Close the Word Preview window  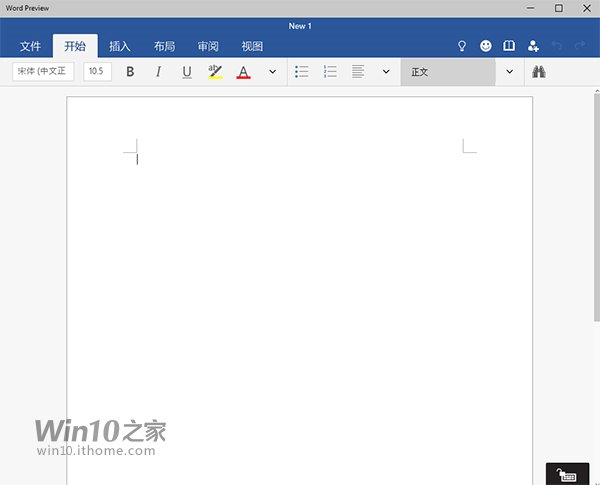pyautogui.click(x=587, y=8)
